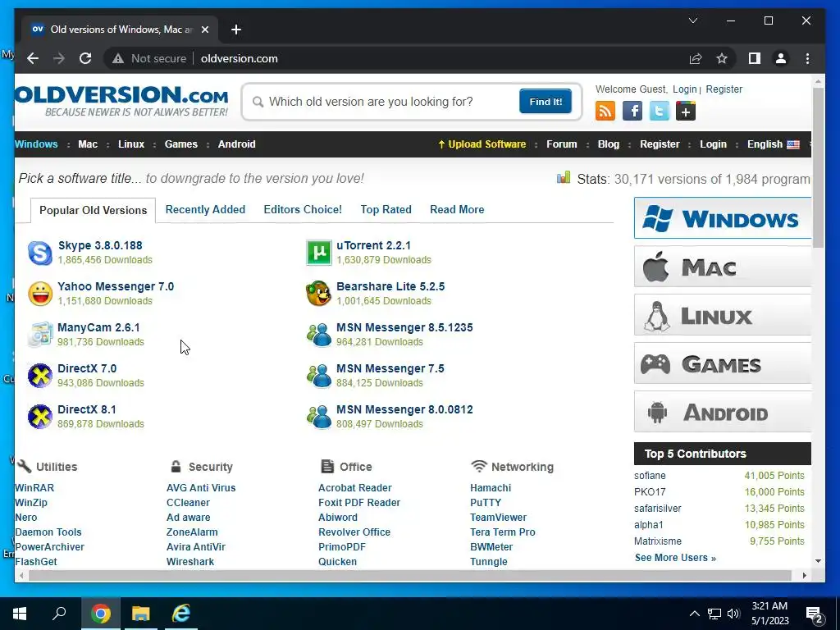Click the DirectX 8.1 icon
840x630 pixels.
(x=39, y=417)
